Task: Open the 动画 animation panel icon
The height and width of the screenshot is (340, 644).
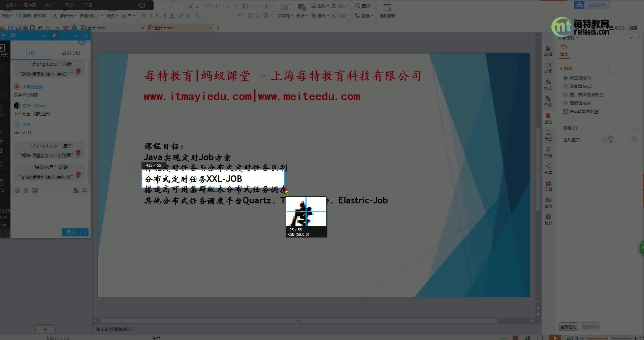Action: tap(548, 68)
